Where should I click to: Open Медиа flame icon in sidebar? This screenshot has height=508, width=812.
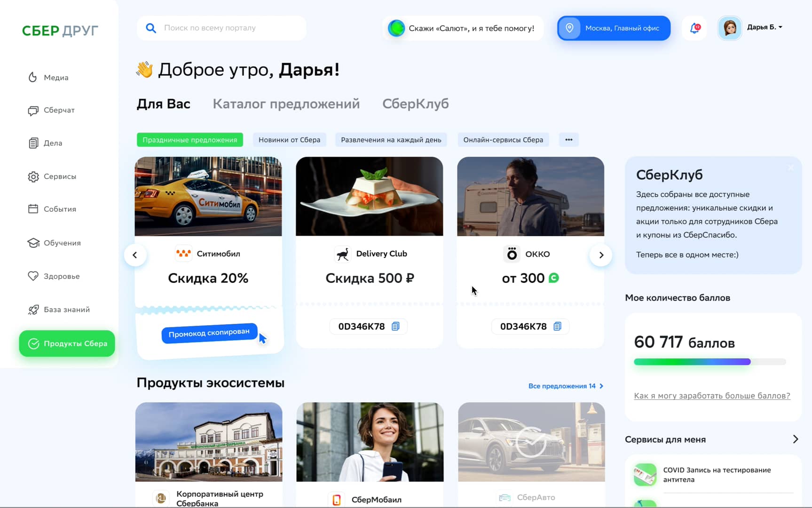tap(32, 77)
